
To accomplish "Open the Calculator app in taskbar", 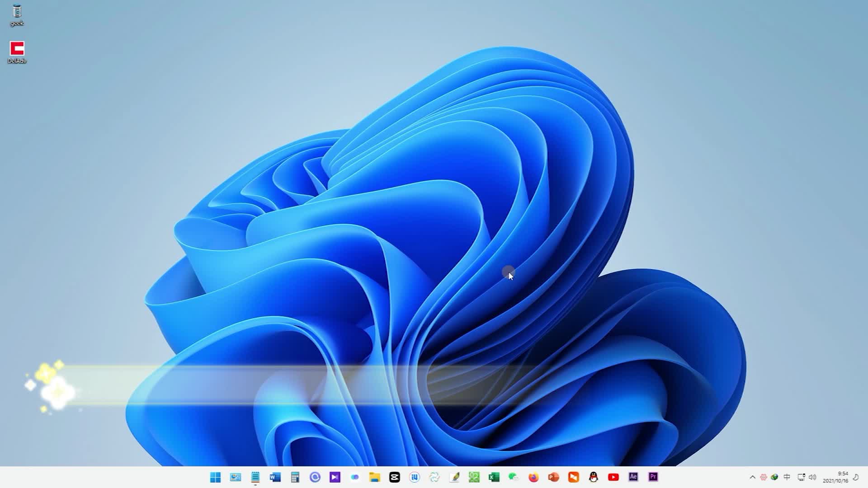I will (x=295, y=477).
